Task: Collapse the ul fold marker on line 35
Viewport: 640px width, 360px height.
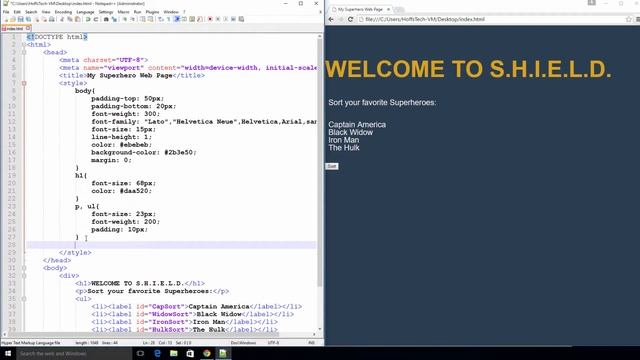Action: [24, 299]
